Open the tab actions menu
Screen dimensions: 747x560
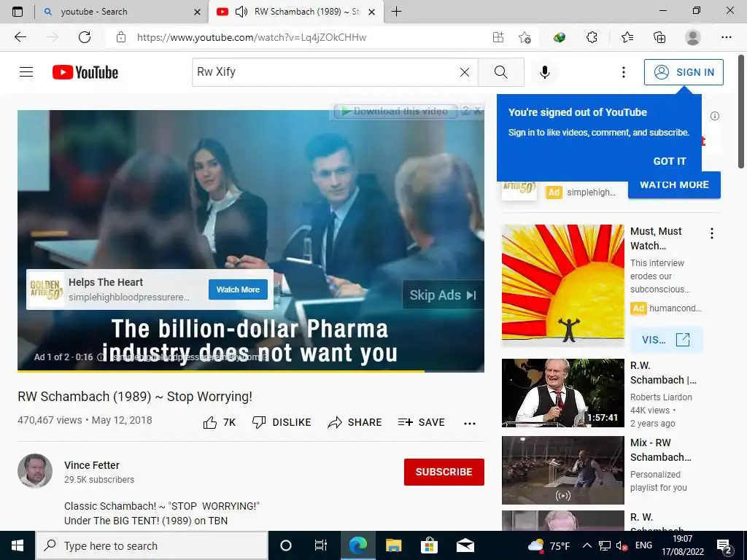18,12
